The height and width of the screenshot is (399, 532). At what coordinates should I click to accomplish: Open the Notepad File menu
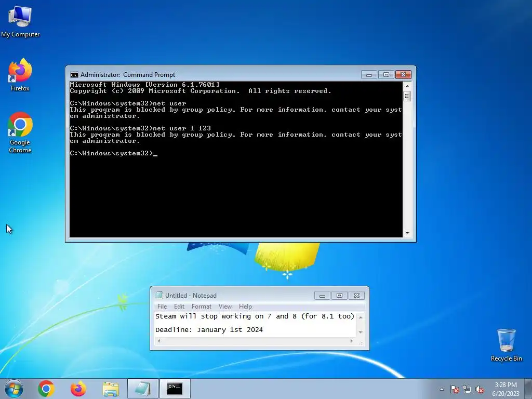coord(162,307)
